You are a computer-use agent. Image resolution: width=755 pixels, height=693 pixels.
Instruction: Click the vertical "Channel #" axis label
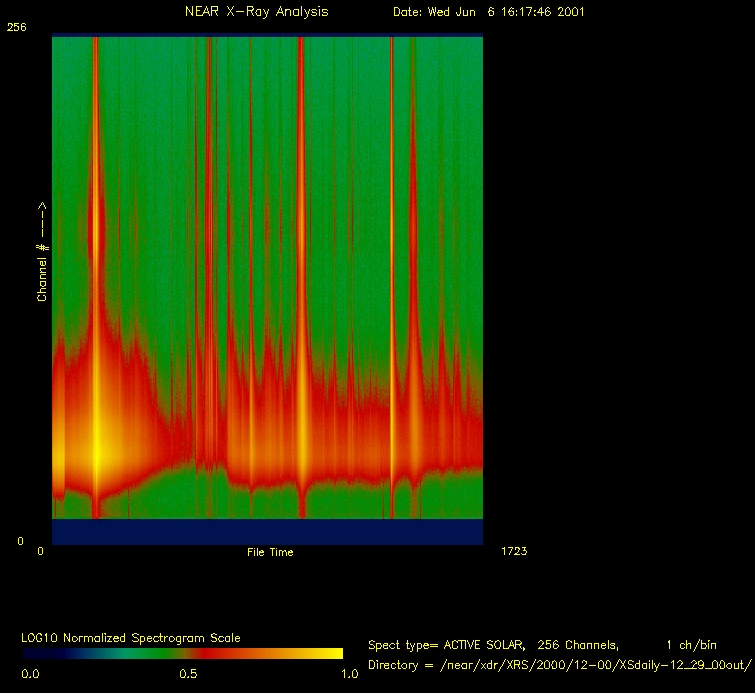pyautogui.click(x=42, y=252)
